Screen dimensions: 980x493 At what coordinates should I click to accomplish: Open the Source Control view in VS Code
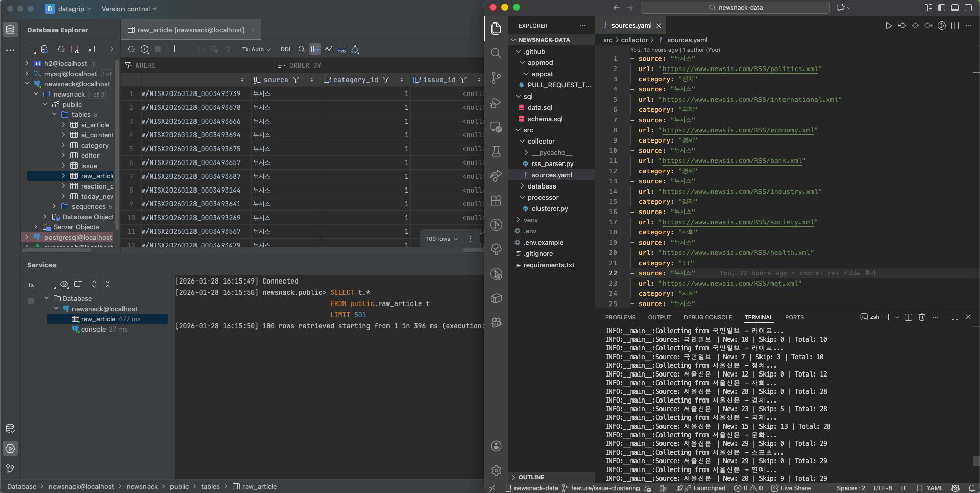coord(496,77)
